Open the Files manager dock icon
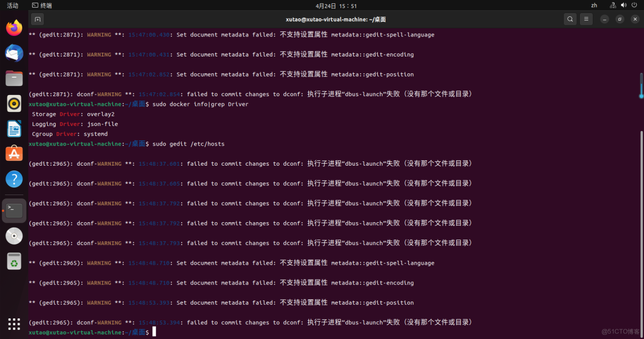 click(14, 78)
